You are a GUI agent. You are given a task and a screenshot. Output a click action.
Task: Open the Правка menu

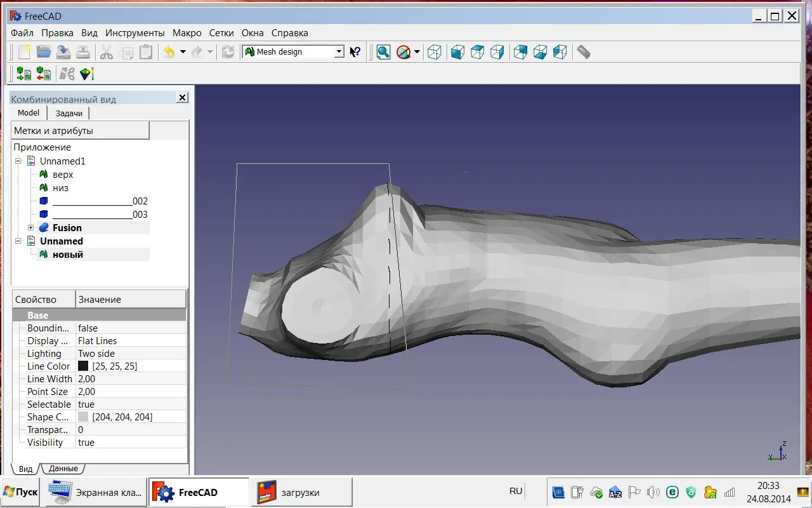tap(58, 33)
